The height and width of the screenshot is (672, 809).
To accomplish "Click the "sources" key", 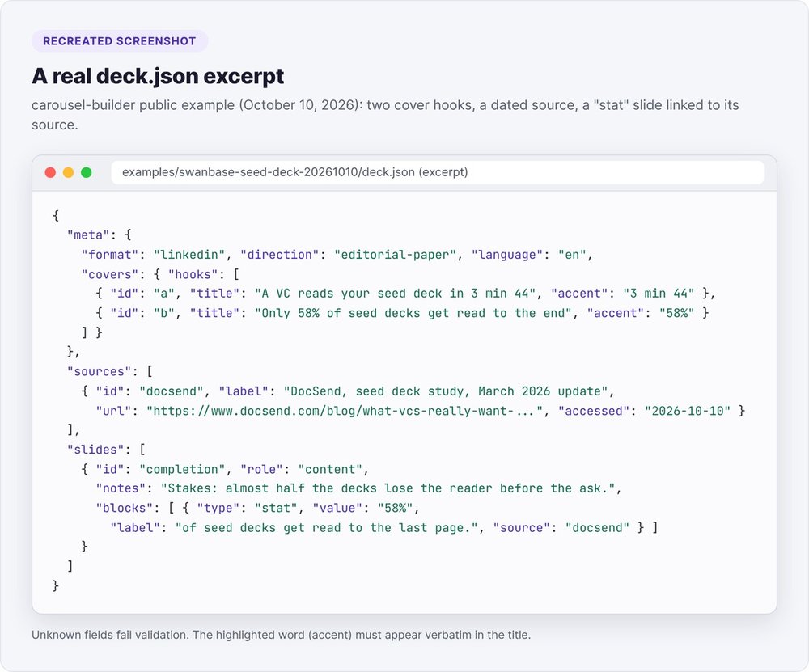I will pos(99,372).
